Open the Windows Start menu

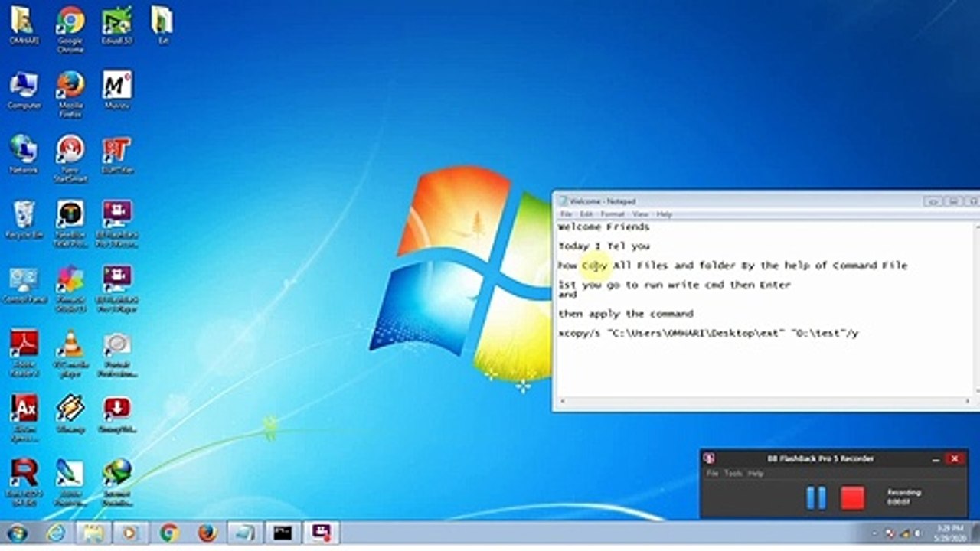tap(17, 533)
